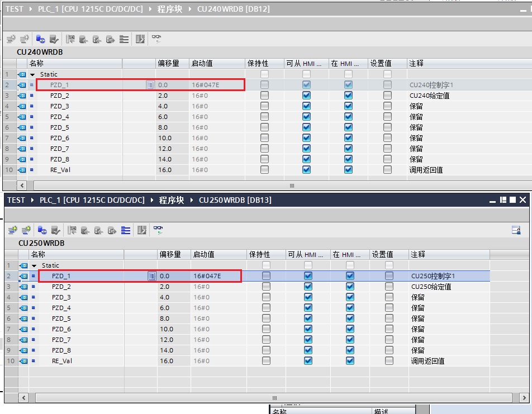Click breadcrumb arrow after TEST in CU240WRDB path
Image resolution: width=532 pixels, height=414 pixels.
pos(31,9)
